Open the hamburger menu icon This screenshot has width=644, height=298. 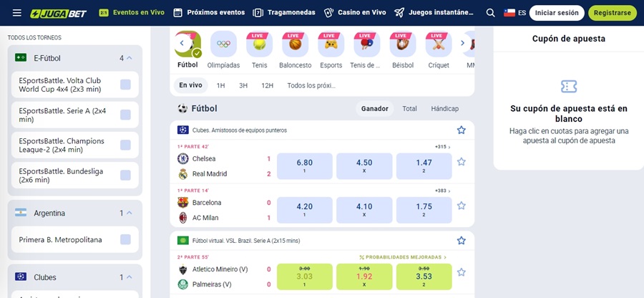coord(17,13)
